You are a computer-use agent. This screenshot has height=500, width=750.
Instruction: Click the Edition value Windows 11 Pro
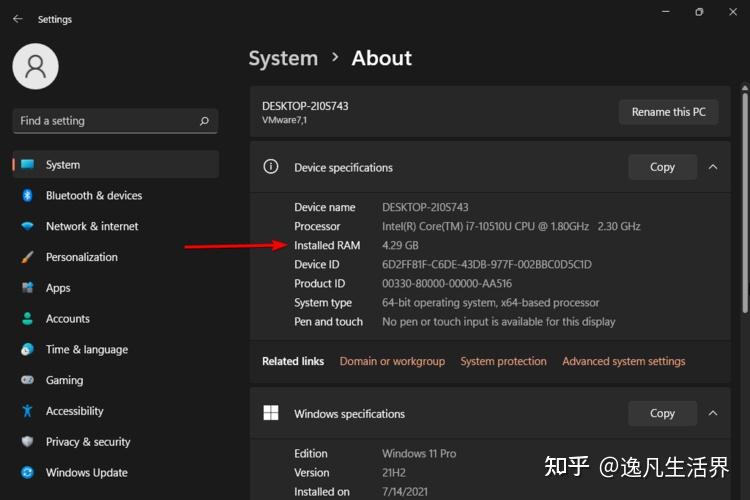click(419, 454)
